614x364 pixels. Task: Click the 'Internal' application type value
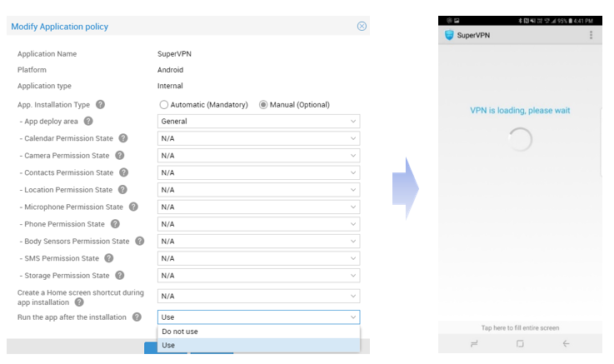(170, 86)
